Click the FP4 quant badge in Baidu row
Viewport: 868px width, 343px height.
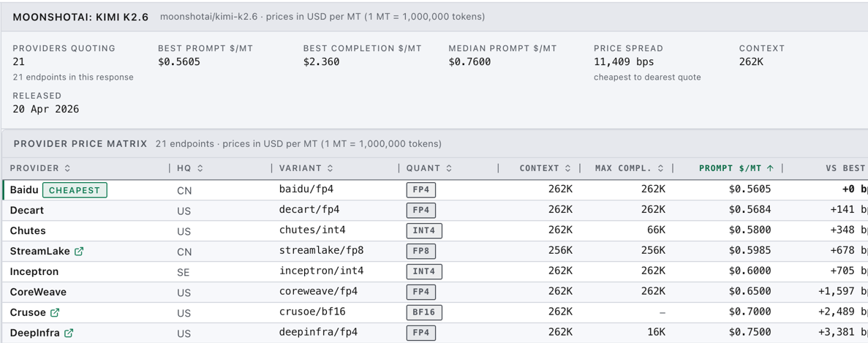click(x=420, y=190)
